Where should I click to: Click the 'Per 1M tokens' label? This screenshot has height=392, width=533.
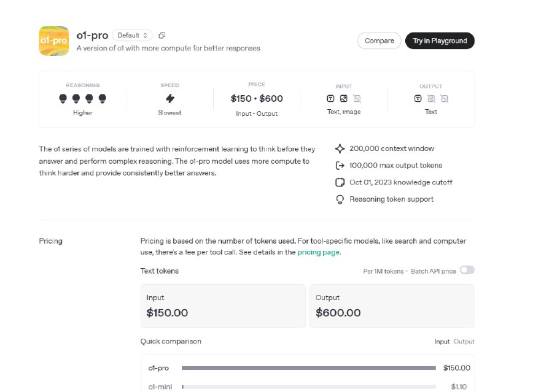(383, 272)
